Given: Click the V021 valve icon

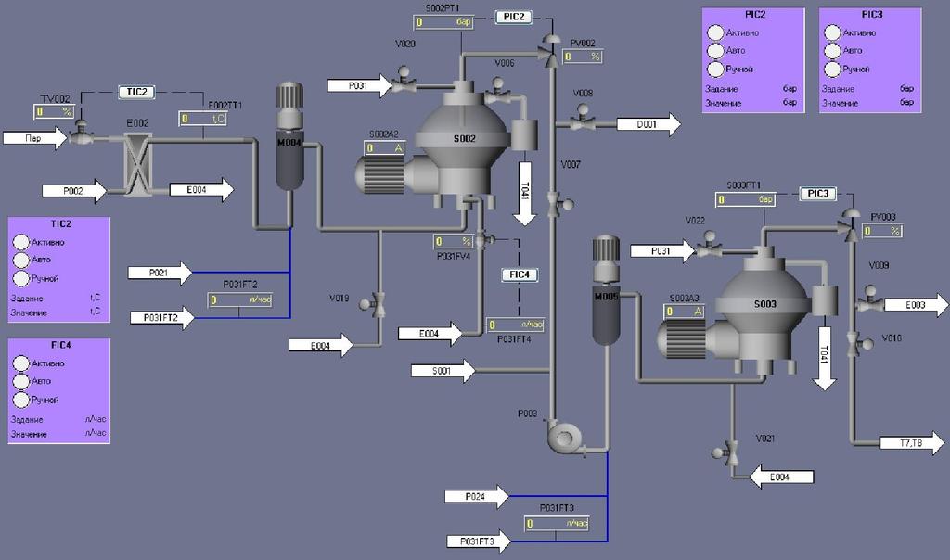Looking at the screenshot, I should click(726, 452).
